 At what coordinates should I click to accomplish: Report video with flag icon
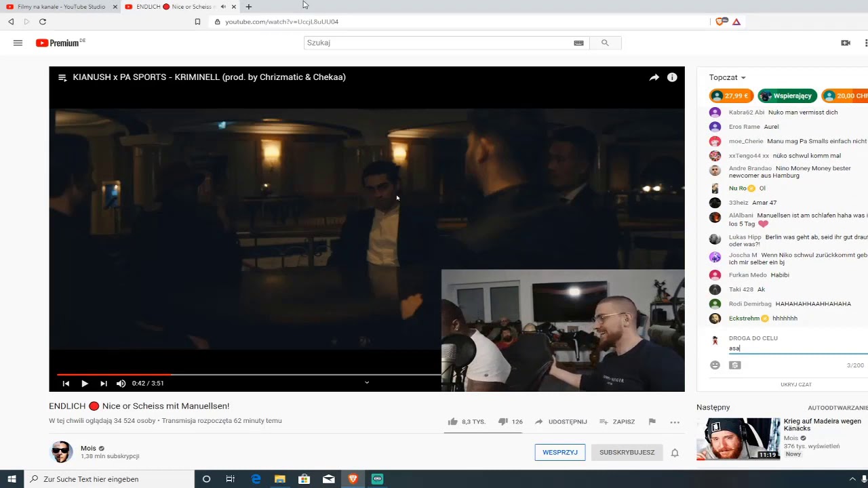pyautogui.click(x=652, y=422)
